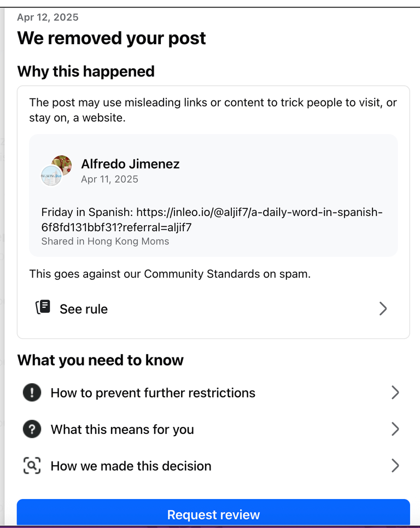
Task: Click the question mark circle icon
Action: click(x=32, y=429)
